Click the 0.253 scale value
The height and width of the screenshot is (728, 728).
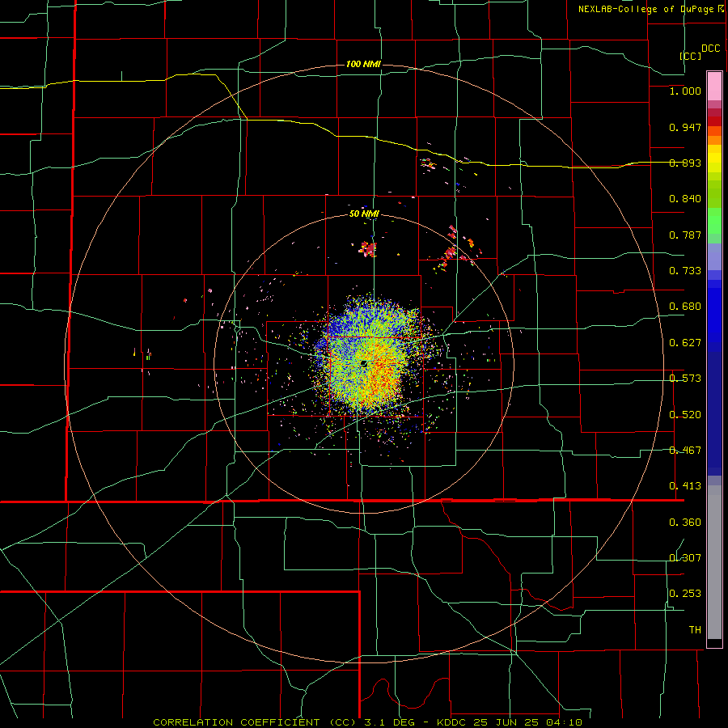[685, 594]
